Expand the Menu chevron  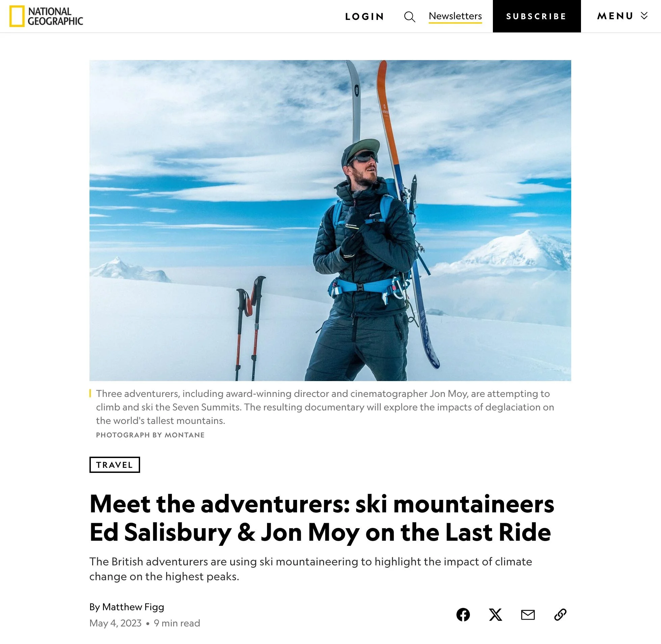(644, 16)
